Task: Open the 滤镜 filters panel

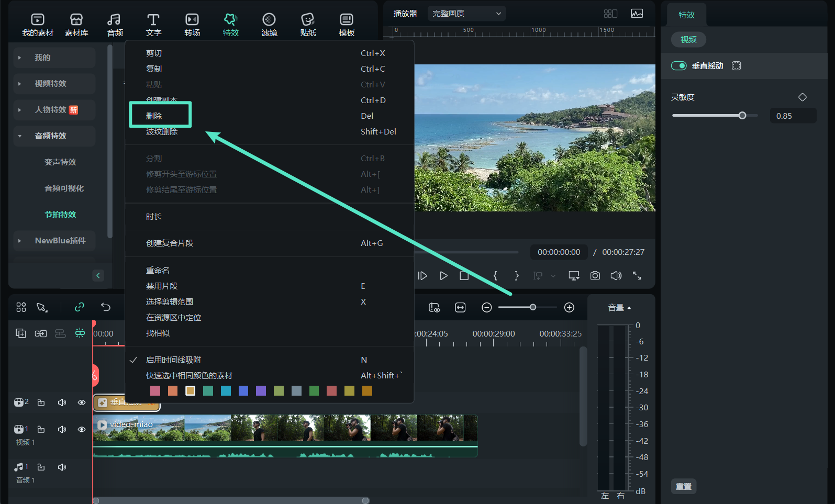Action: [269, 25]
